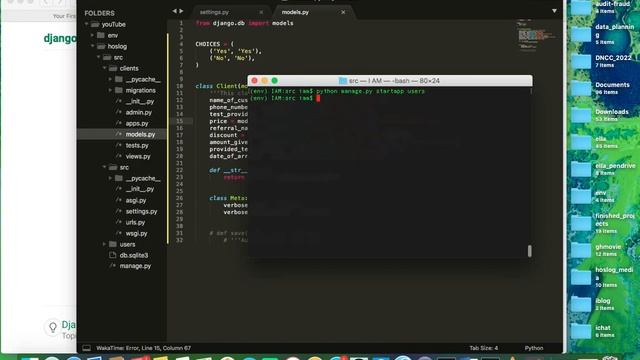
Task: Expand __pycache__ folder under inner src
Action: pos(110,178)
